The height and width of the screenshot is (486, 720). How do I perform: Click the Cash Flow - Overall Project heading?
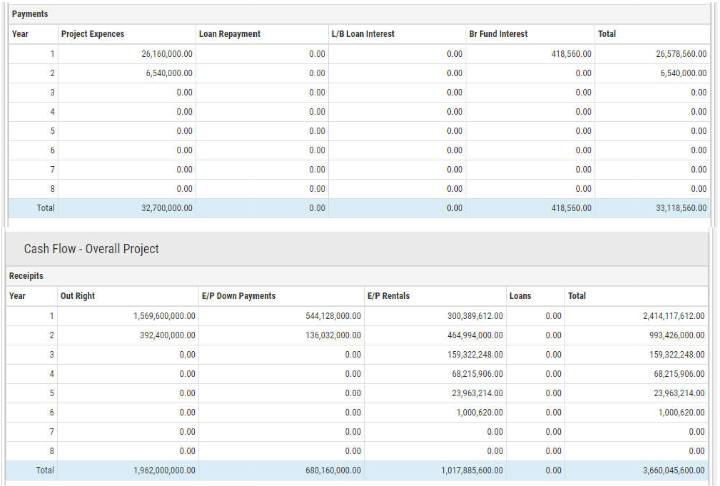click(x=91, y=248)
